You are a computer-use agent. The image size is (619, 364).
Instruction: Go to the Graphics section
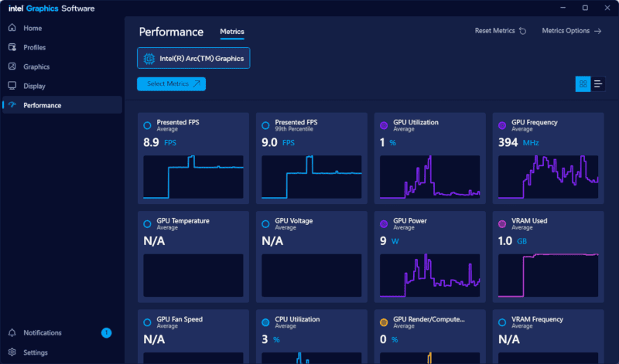click(x=36, y=66)
